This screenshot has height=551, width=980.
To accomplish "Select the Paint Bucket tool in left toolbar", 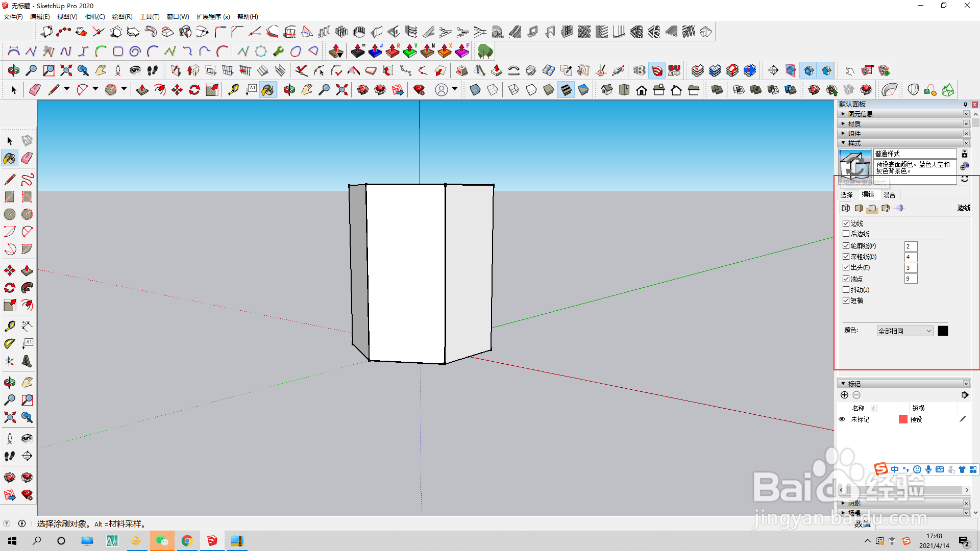I will [x=9, y=159].
